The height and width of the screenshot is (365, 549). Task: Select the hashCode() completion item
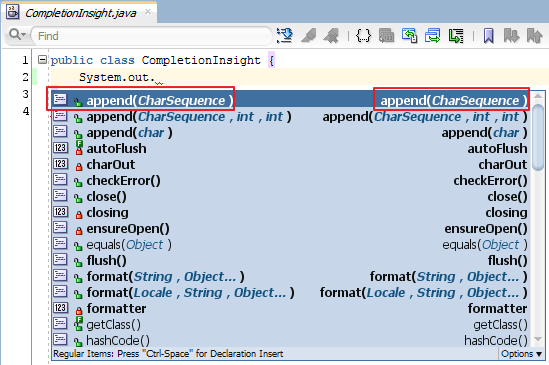coord(290,340)
